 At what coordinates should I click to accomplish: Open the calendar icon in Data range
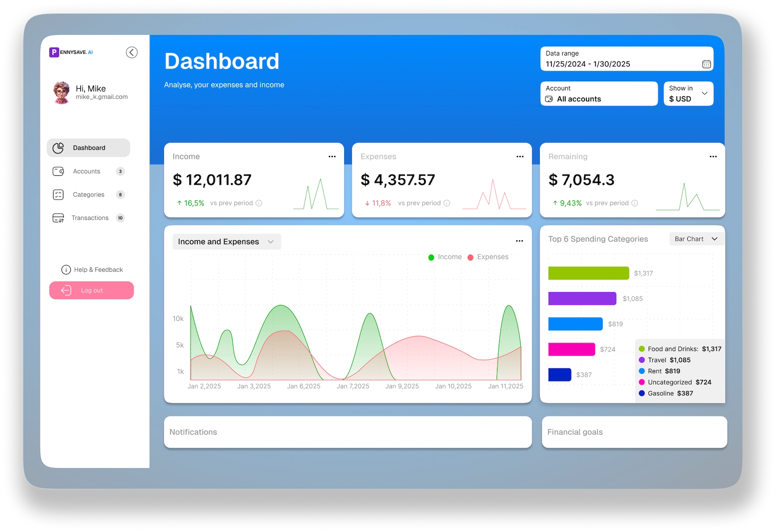click(706, 64)
